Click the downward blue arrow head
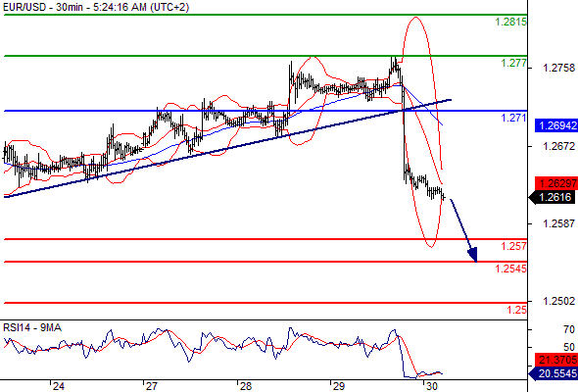 click(x=472, y=255)
